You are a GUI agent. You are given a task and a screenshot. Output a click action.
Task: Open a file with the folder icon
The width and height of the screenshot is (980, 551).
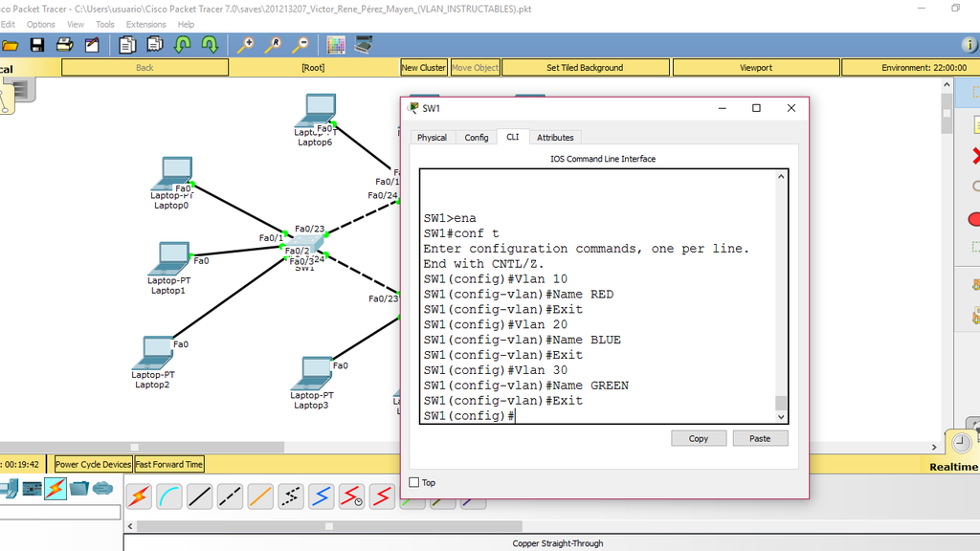click(x=9, y=45)
